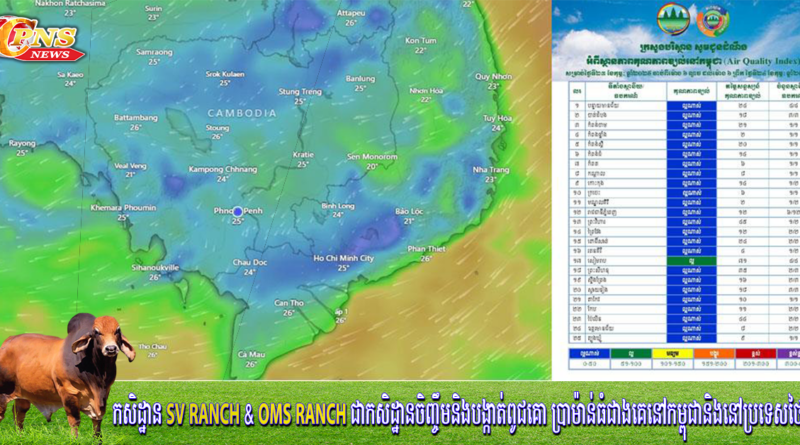This screenshot has height=445, width=800.
Task: Click the "Kratie" city label
Action: pos(303,155)
